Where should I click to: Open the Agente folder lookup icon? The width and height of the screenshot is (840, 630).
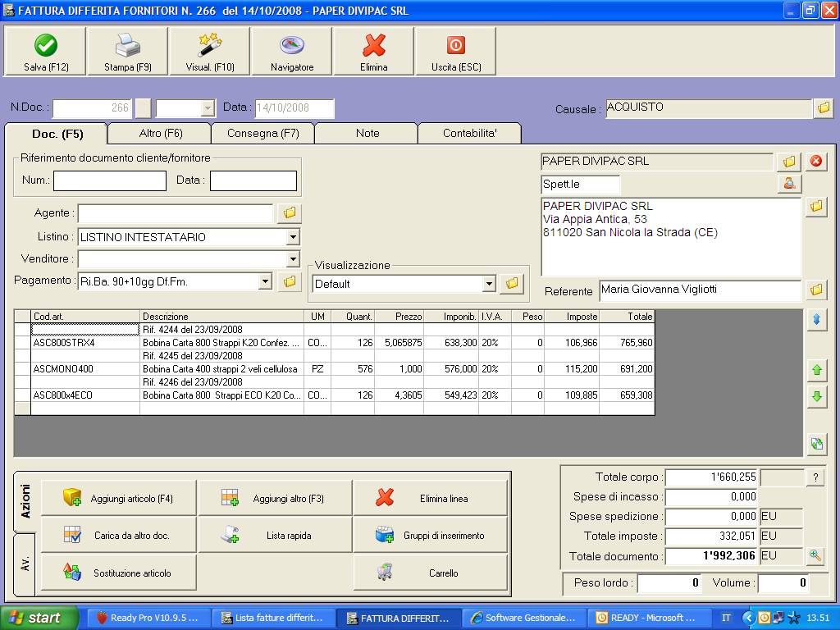tap(290, 212)
